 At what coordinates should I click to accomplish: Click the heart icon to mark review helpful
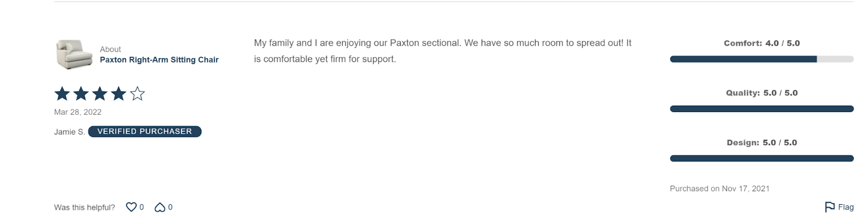click(x=131, y=207)
